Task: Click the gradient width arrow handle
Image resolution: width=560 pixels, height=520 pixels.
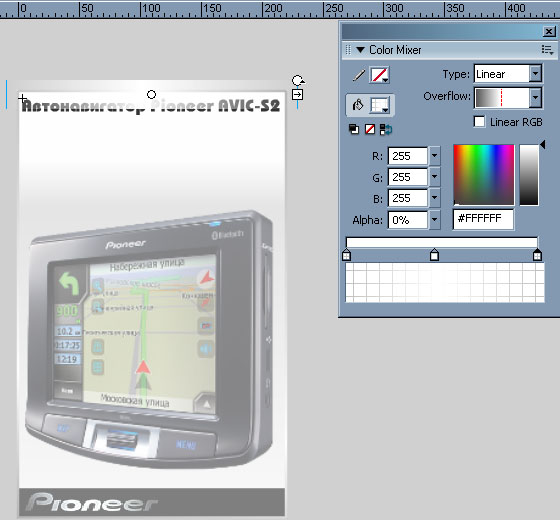Action: 298,95
